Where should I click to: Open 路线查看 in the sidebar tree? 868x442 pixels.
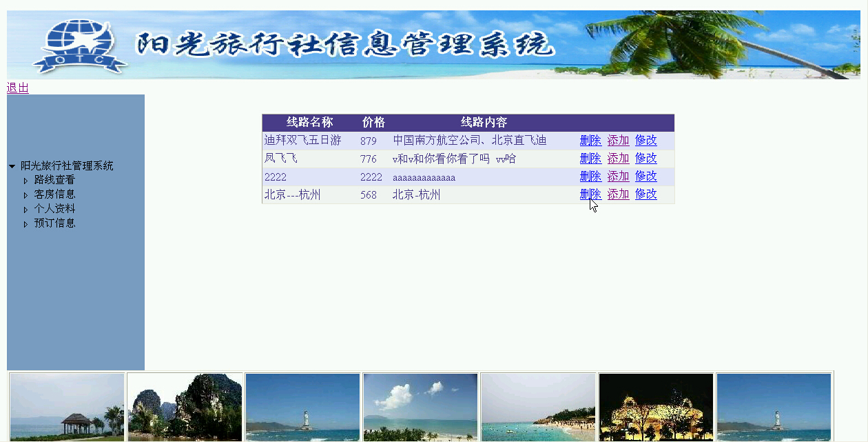point(54,180)
